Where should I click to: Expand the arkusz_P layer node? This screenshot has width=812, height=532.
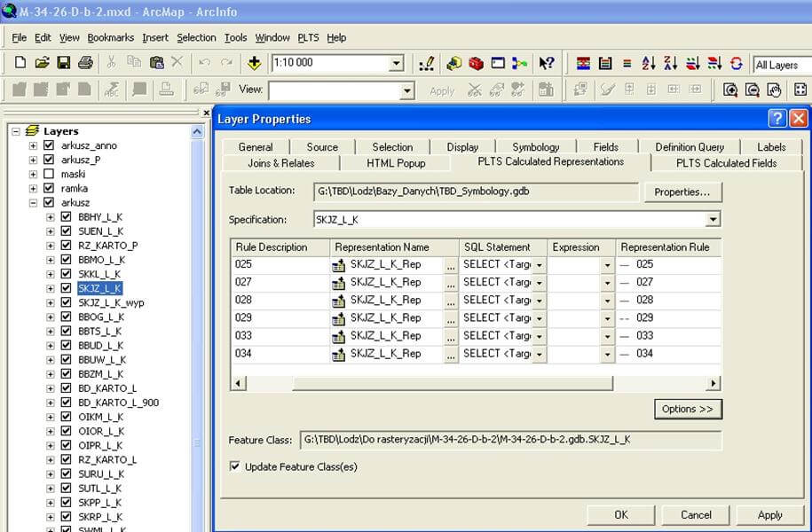[33, 160]
